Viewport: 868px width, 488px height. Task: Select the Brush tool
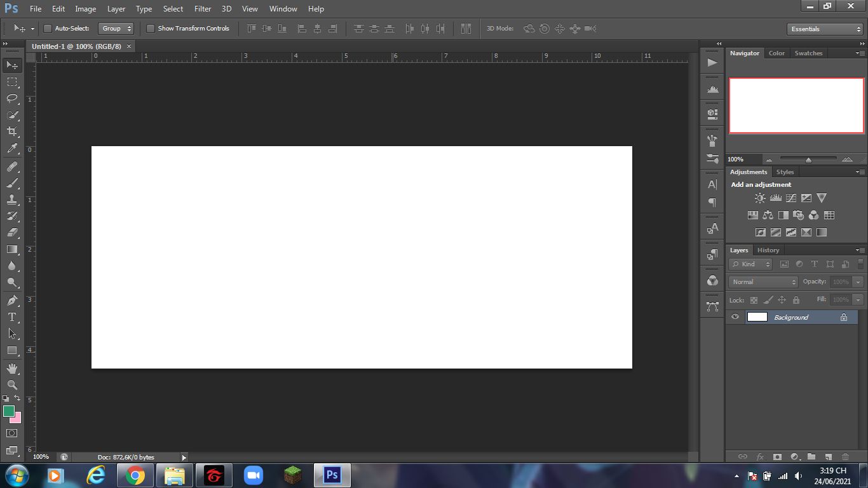pos(12,183)
